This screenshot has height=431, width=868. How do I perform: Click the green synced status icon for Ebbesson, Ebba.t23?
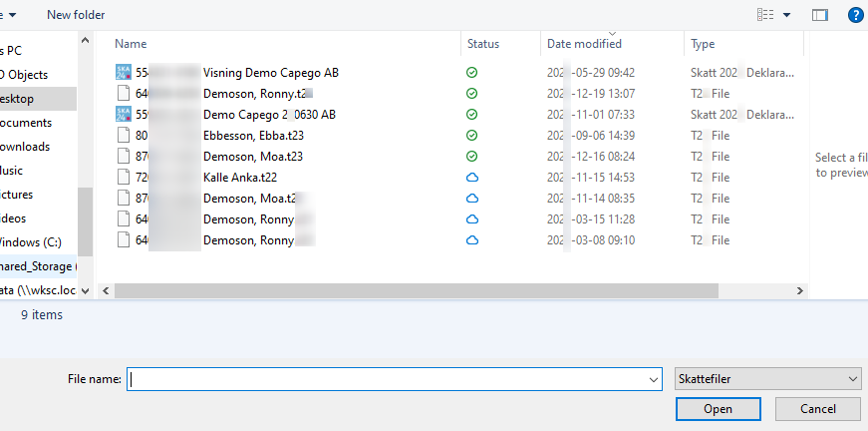[x=471, y=136]
